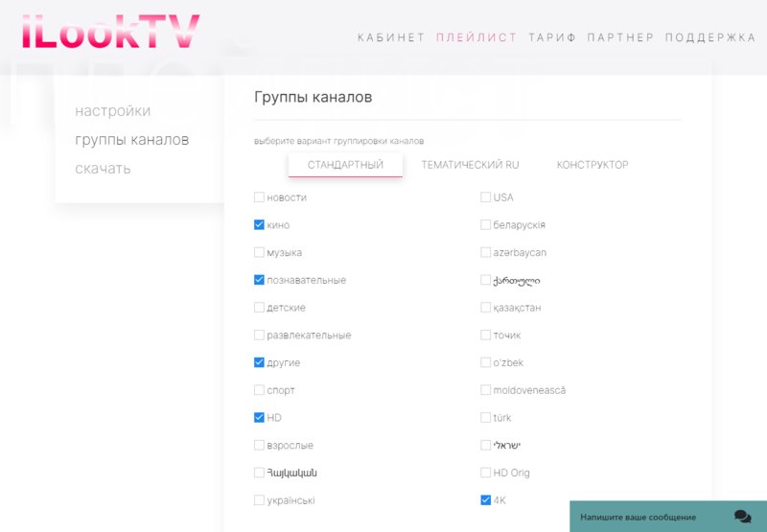Tick the спорт checkbox
This screenshot has height=532, width=767.
tap(259, 390)
